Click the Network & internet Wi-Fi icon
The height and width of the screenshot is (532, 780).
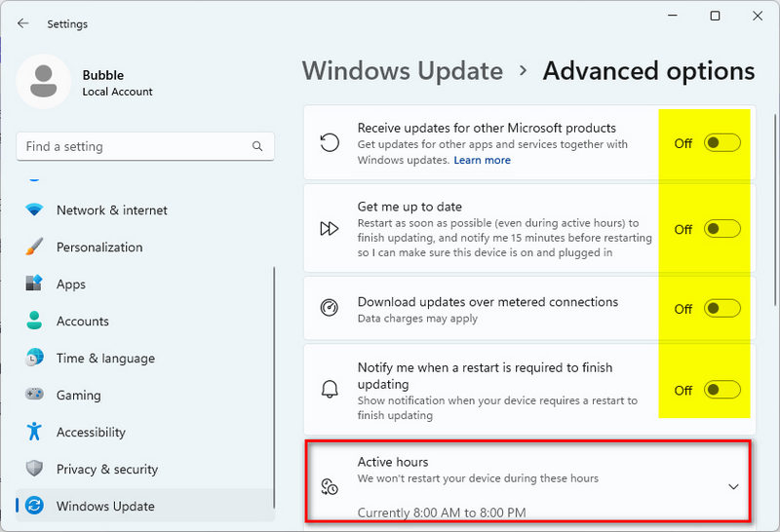pos(34,209)
